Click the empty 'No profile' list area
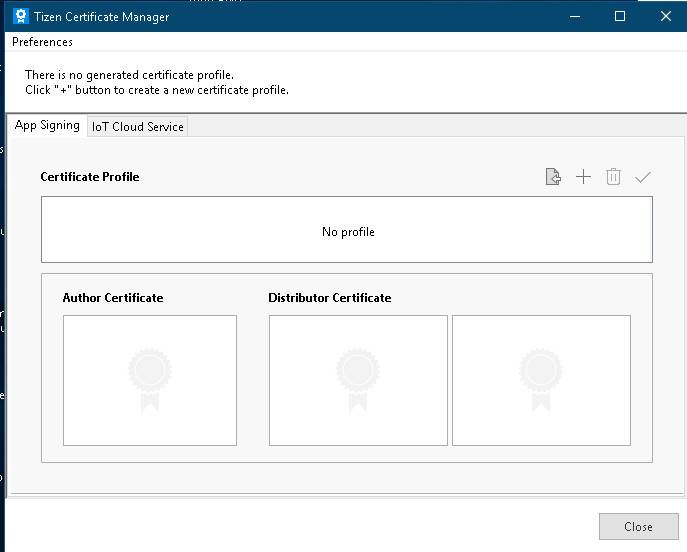The height and width of the screenshot is (552, 687). pyautogui.click(x=347, y=230)
